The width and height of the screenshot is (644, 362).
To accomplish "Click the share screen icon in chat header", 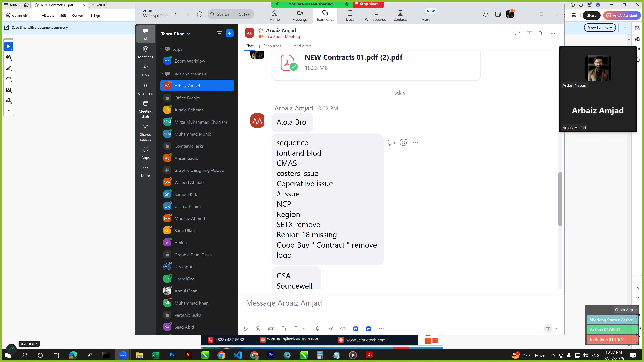I will pyautogui.click(x=529, y=33).
